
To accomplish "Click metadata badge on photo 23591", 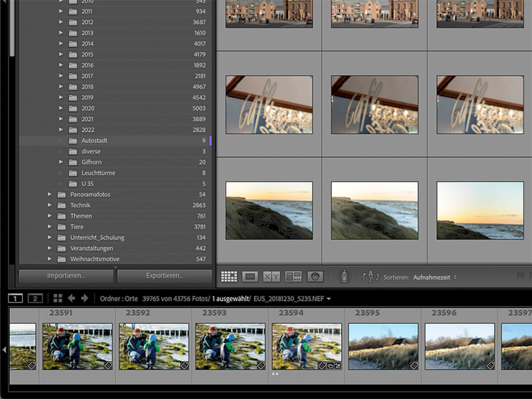I will tap(108, 366).
